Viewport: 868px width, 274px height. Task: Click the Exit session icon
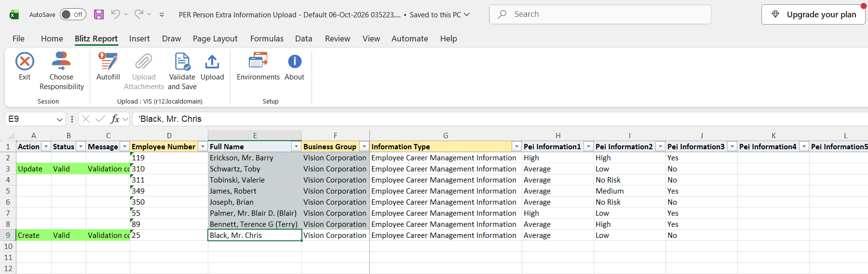tap(25, 62)
